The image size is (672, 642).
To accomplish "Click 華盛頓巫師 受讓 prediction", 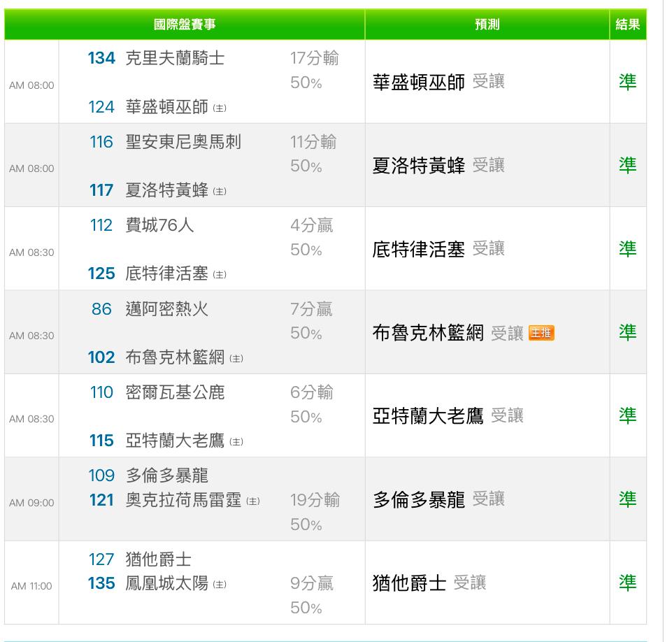I will tap(439, 81).
